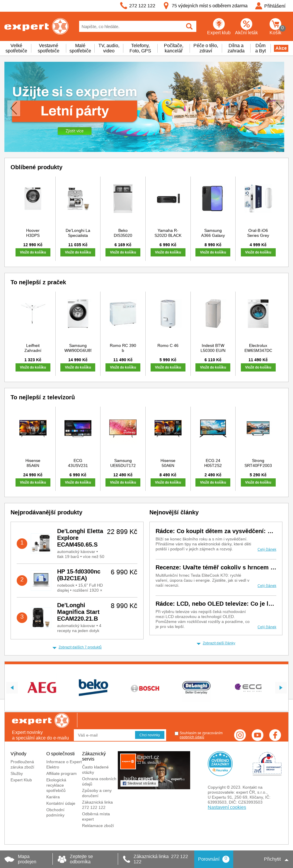
Task: Open the Akční leták percent icon
Action: [x=246, y=24]
